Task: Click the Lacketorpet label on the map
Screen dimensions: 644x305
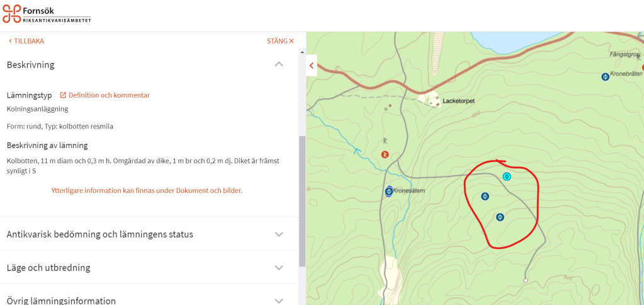Action: pos(458,101)
